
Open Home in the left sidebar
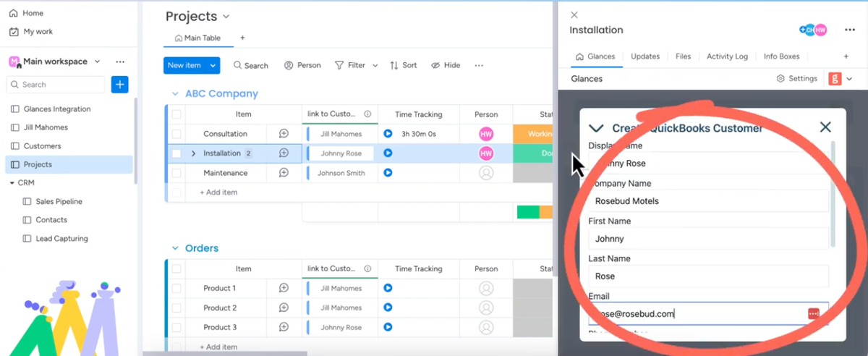click(x=27, y=13)
